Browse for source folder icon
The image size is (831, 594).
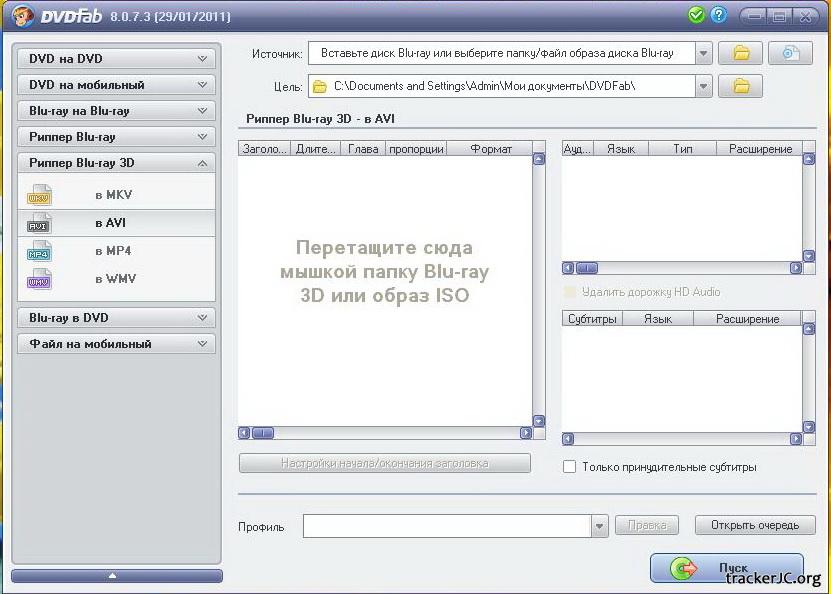click(x=741, y=54)
